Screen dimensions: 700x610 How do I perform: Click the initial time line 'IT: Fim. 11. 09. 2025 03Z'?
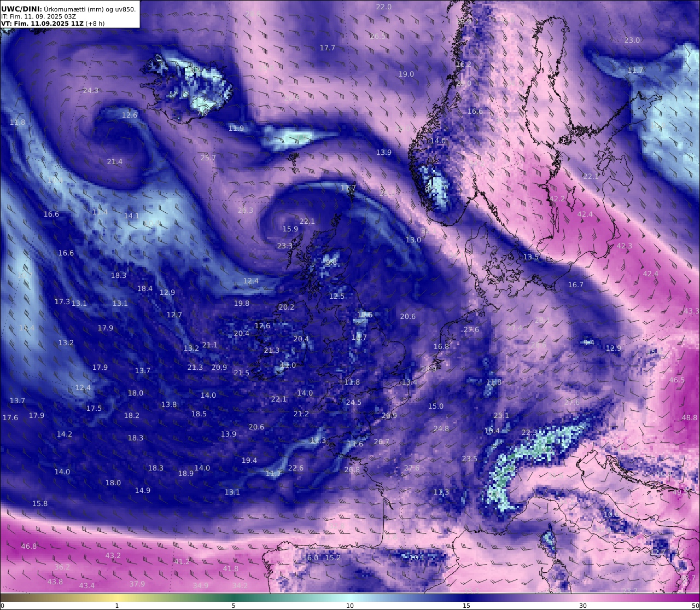(x=38, y=16)
